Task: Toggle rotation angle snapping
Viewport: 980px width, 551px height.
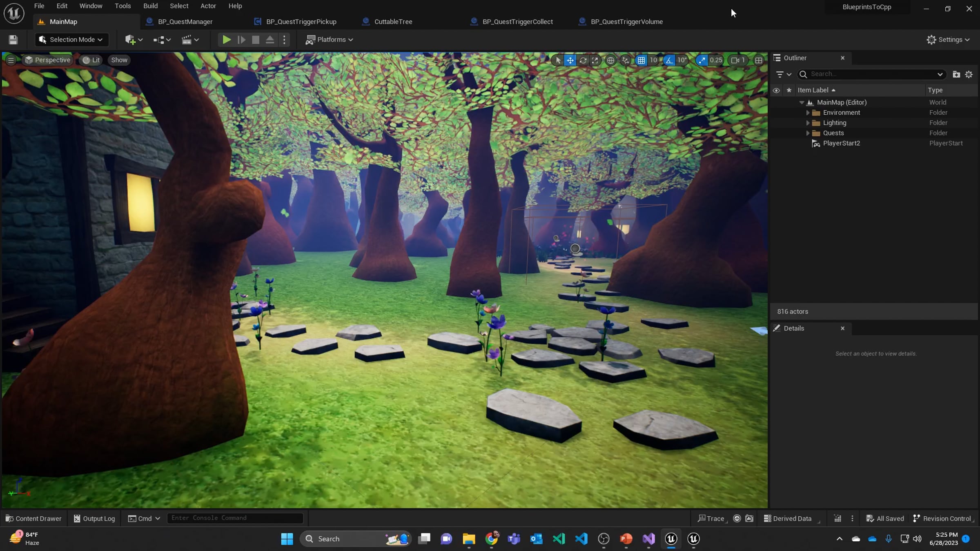Action: point(669,60)
